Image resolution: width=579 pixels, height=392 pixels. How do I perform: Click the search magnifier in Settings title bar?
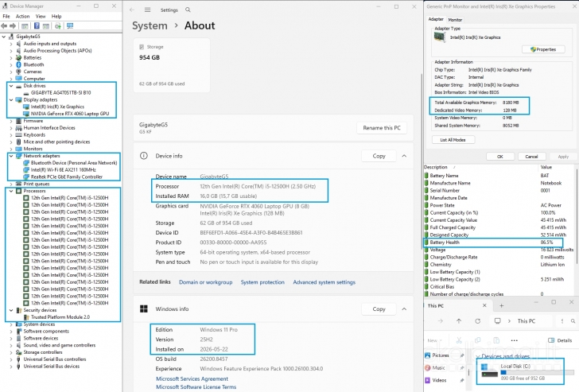click(188, 10)
